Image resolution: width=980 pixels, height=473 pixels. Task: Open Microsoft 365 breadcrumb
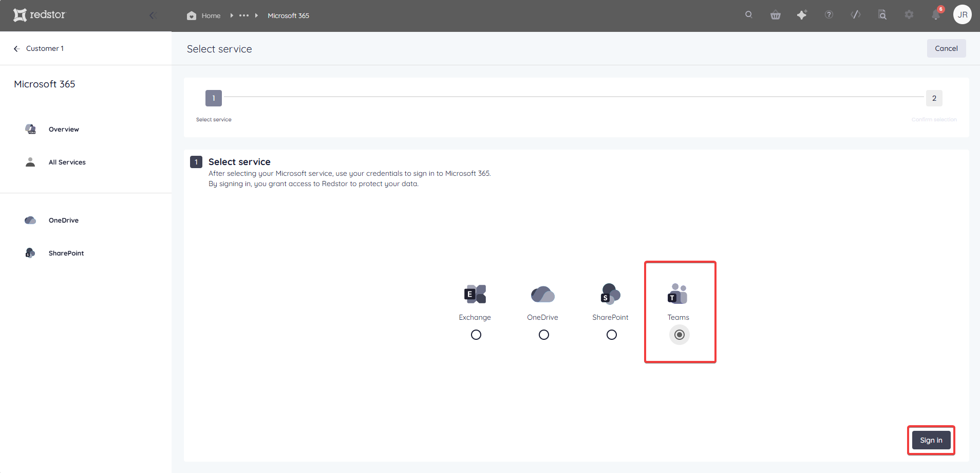click(x=288, y=15)
